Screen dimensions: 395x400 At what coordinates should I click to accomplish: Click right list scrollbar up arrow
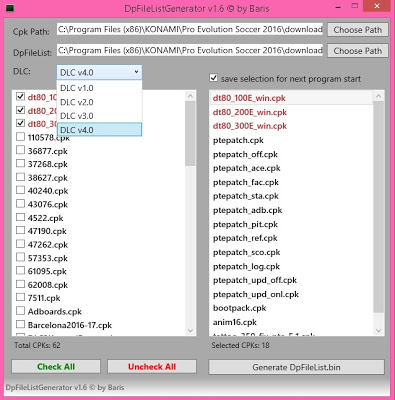[378, 96]
